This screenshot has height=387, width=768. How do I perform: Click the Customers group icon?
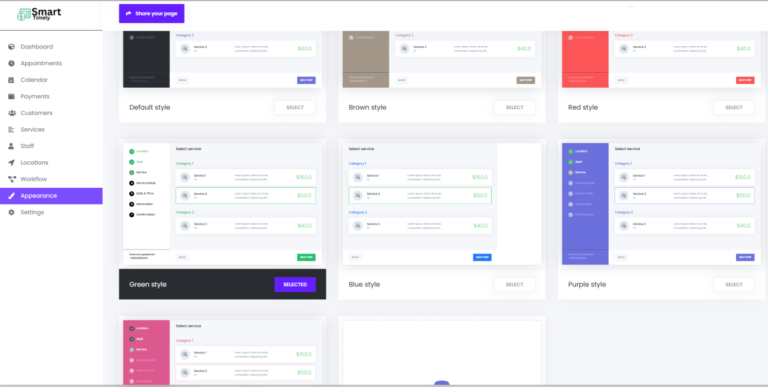(x=11, y=113)
